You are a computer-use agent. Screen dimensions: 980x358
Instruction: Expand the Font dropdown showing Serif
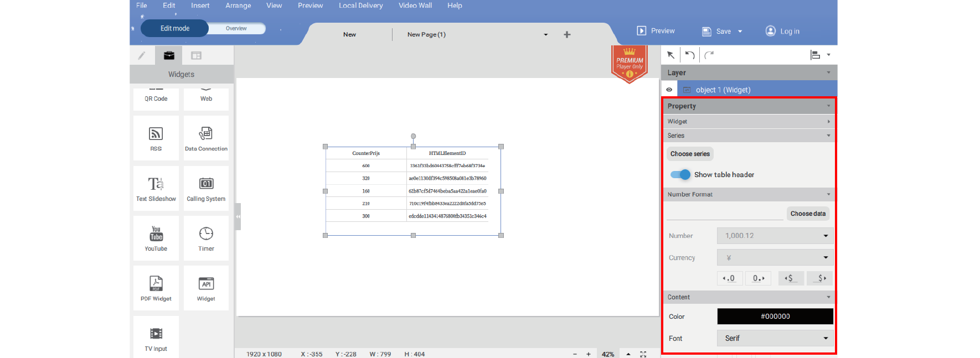click(x=775, y=338)
